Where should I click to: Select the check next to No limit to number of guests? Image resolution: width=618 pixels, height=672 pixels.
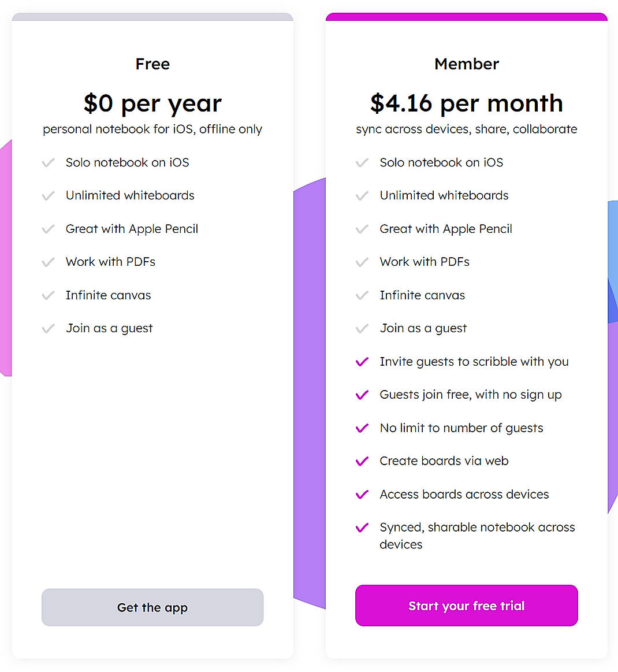362,428
